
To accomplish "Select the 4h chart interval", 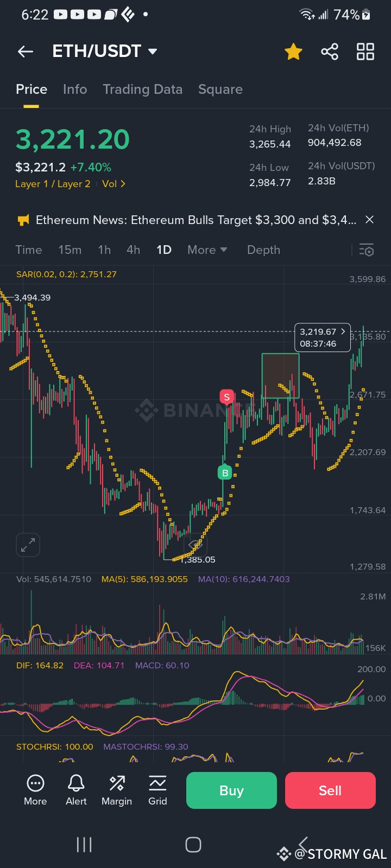I will [134, 250].
